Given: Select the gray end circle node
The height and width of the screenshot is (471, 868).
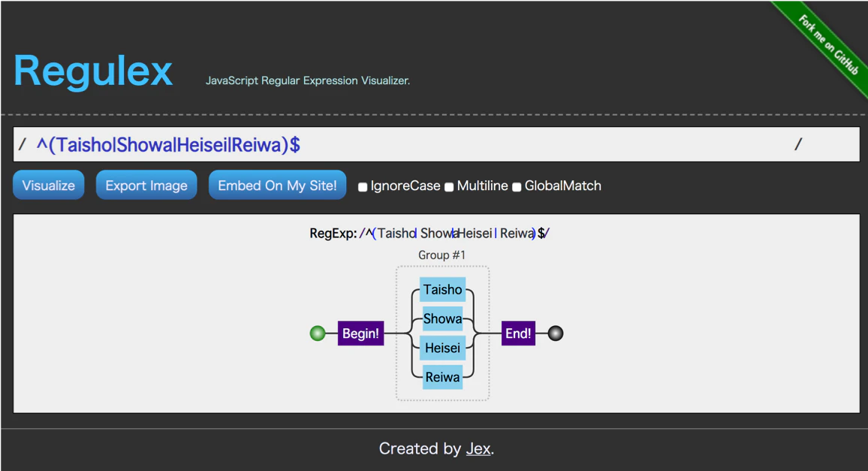Looking at the screenshot, I should (555, 334).
